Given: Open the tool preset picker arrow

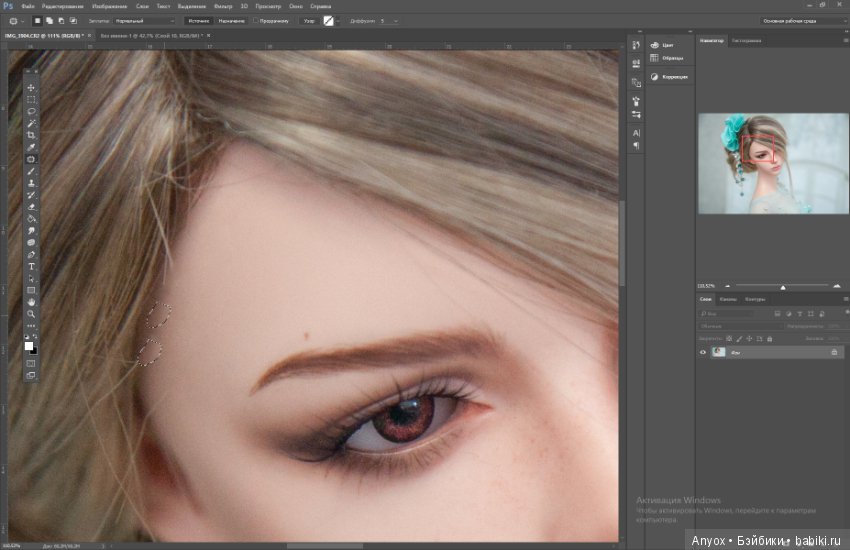Looking at the screenshot, I should [22, 21].
